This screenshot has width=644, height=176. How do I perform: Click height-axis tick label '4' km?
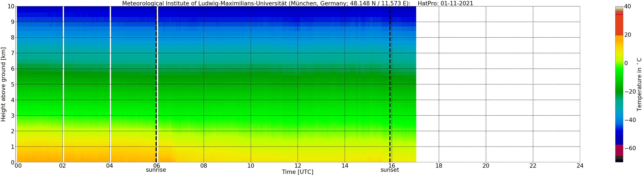(12, 100)
